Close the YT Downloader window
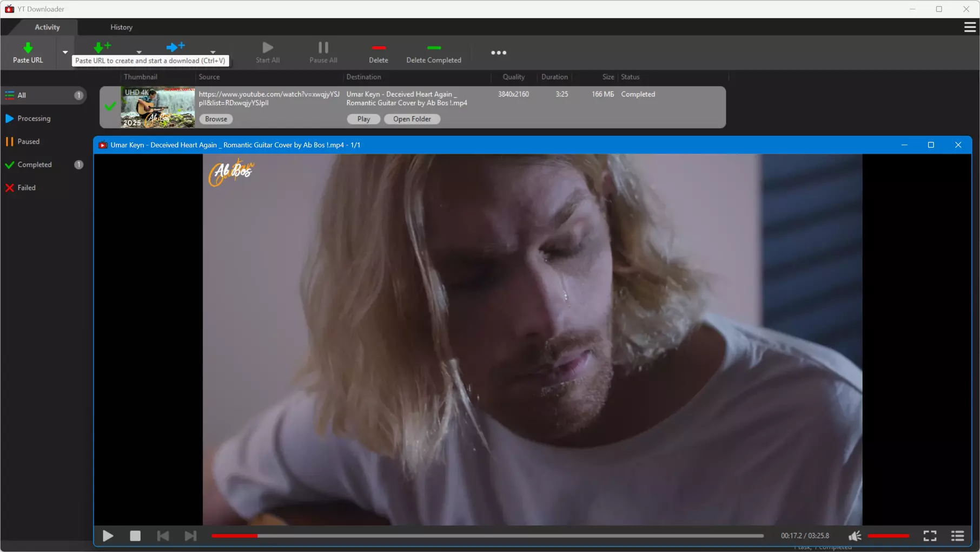Screen dimensions: 980x552 click(966, 9)
